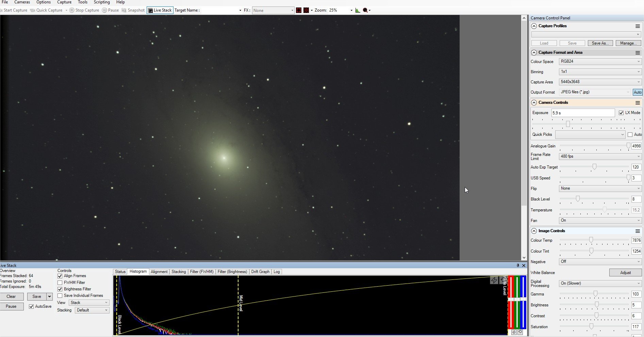The width and height of the screenshot is (644, 337).
Task: Open the Capture Format and Area hamburger menu
Action: [638, 53]
